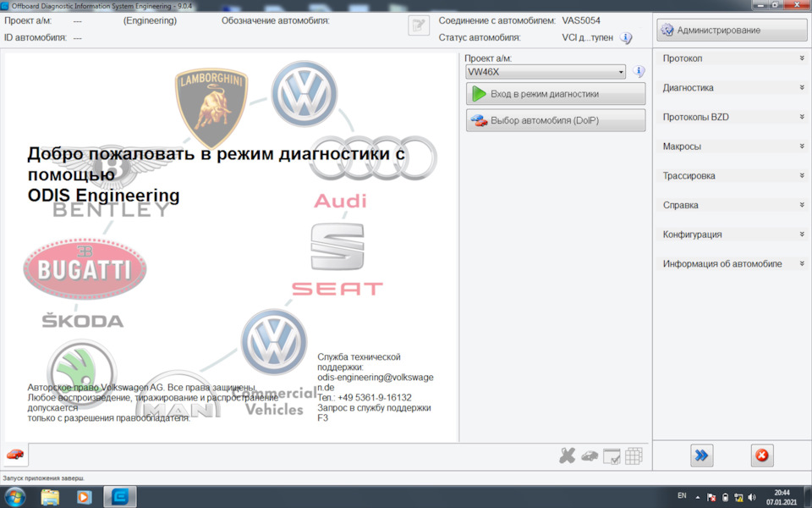Screen dimensions: 812x508
Task: Open the Администрирование button
Action: 732,30
